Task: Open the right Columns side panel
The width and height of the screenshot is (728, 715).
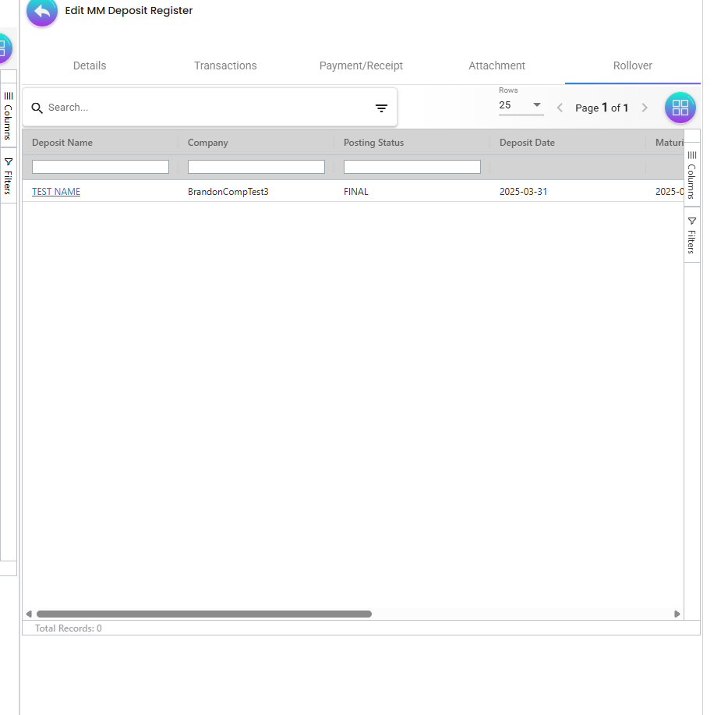Action: [x=691, y=176]
